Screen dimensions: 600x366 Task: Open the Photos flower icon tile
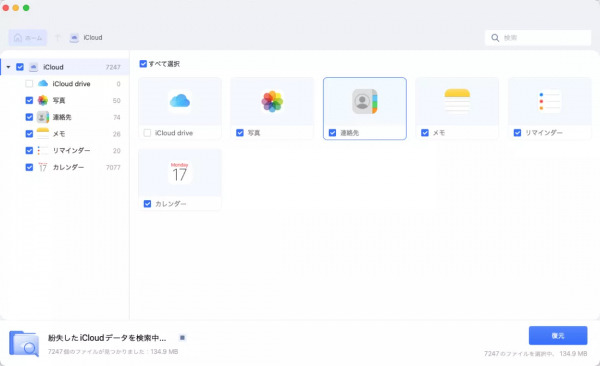click(272, 101)
